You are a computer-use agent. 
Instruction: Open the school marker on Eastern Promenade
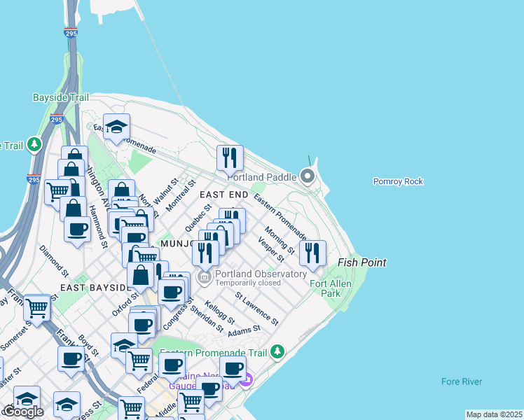(117, 127)
